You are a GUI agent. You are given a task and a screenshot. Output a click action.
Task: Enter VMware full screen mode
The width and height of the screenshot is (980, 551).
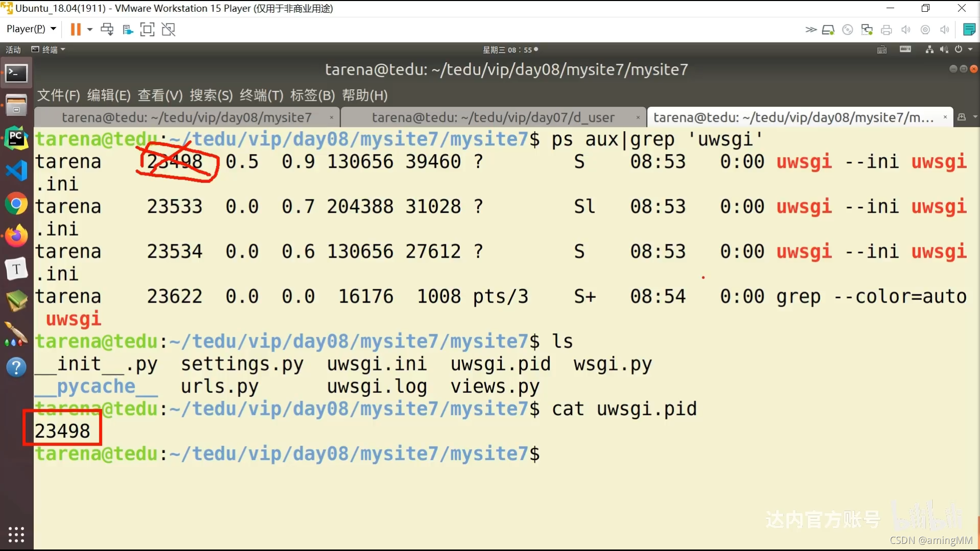147,30
